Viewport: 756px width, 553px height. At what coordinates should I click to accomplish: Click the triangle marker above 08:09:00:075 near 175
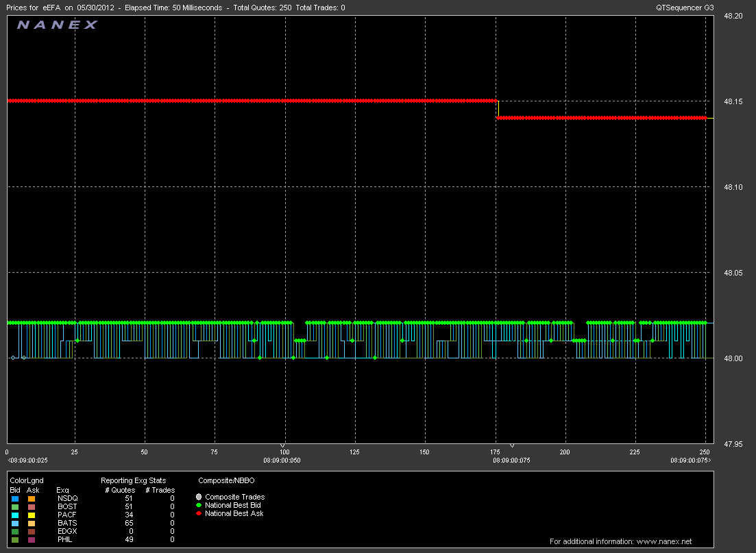coord(512,445)
